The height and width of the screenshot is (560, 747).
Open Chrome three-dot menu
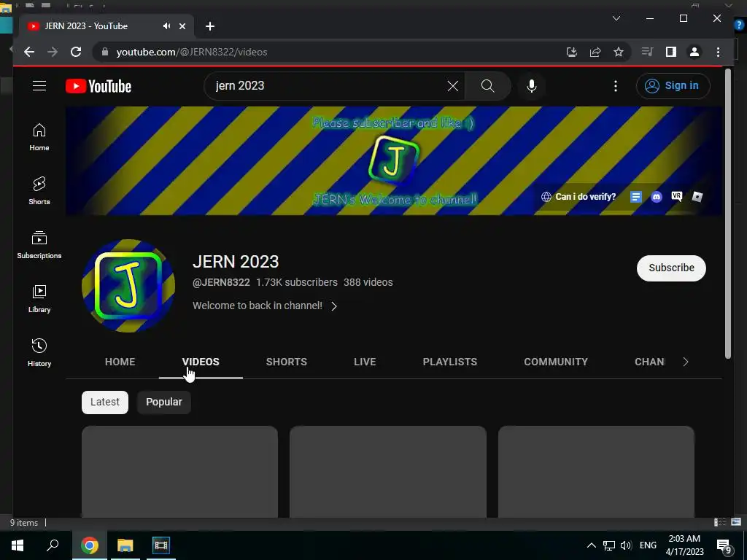point(718,52)
